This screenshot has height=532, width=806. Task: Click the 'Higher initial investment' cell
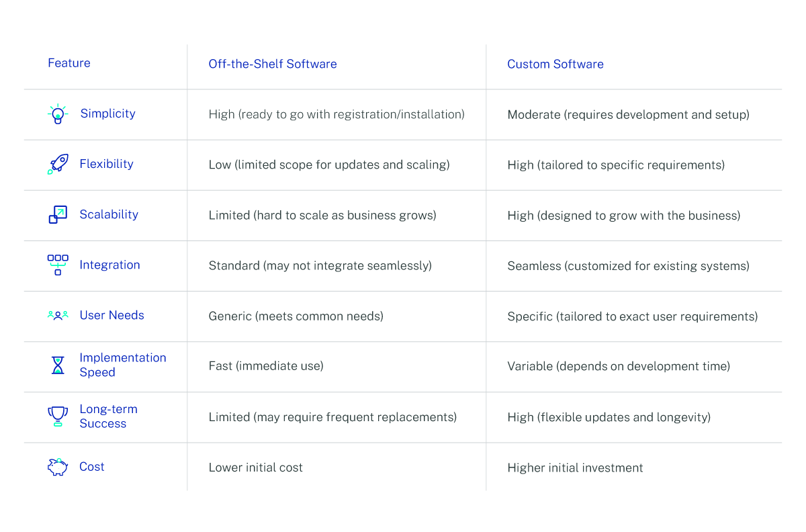[575, 468]
